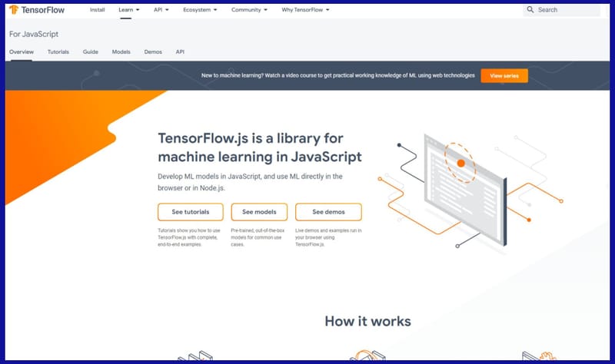615x364 pixels.
Task: Switch to the Tutorials tab
Action: (x=58, y=51)
